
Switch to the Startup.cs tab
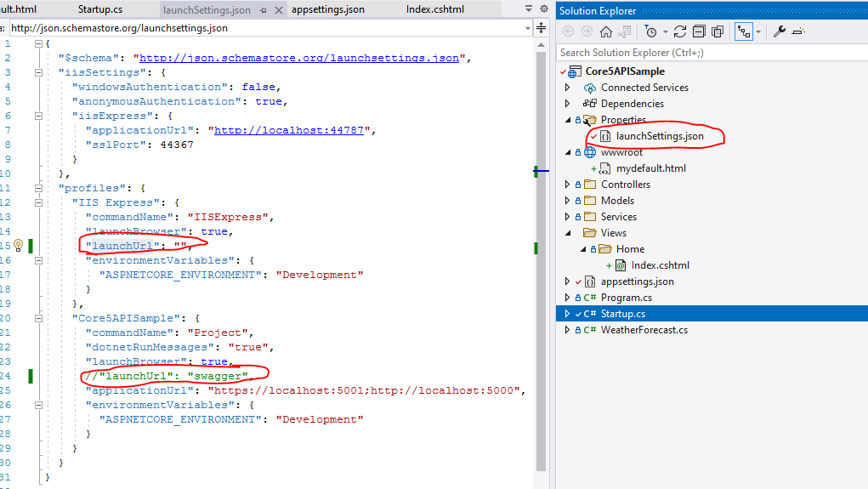click(100, 9)
